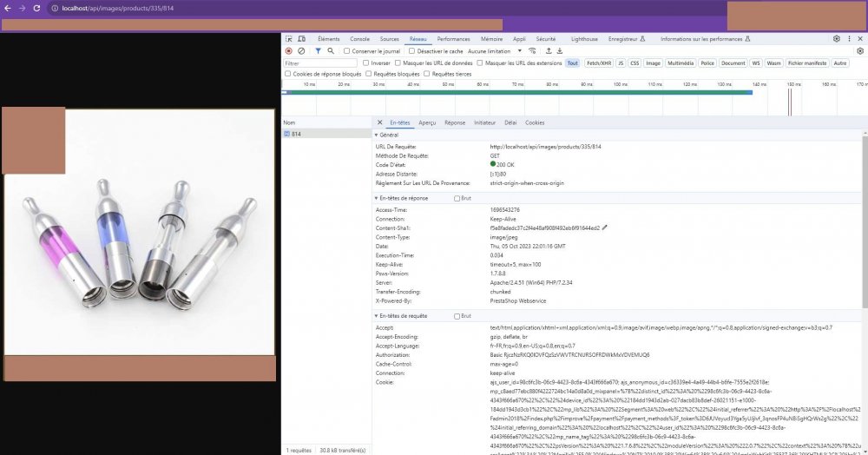The width and height of the screenshot is (868, 455).
Task: Enable Désactiver le cache checkbox
Action: coord(411,51)
